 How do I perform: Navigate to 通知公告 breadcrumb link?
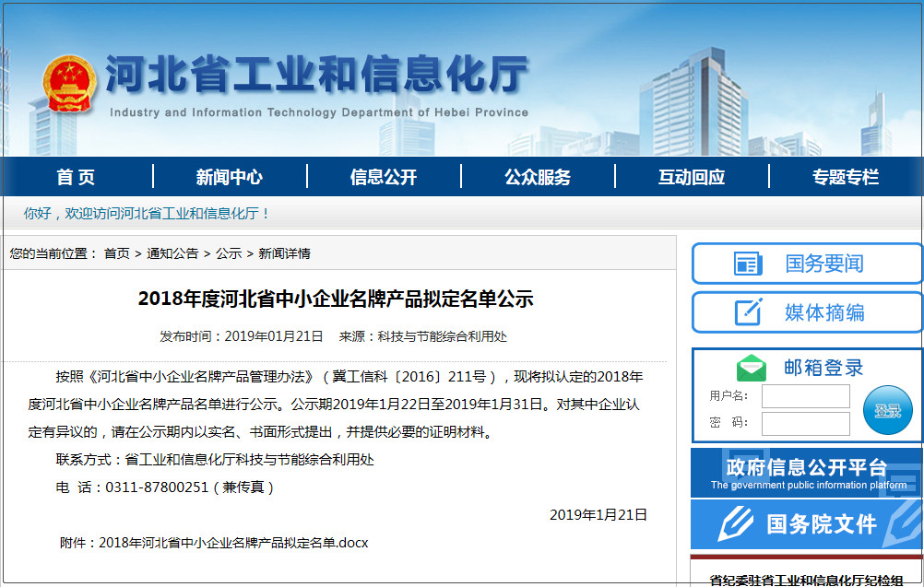tap(172, 253)
